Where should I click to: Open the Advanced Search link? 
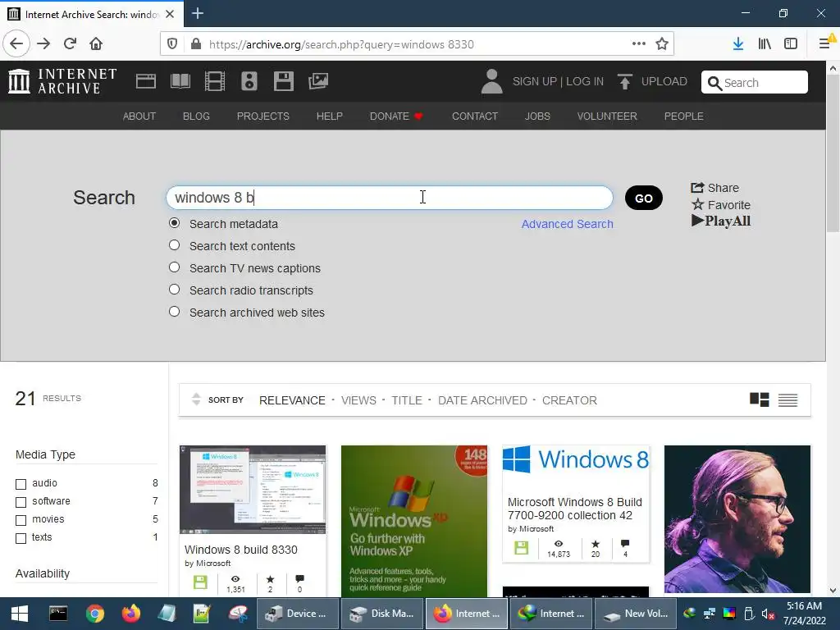(x=568, y=224)
